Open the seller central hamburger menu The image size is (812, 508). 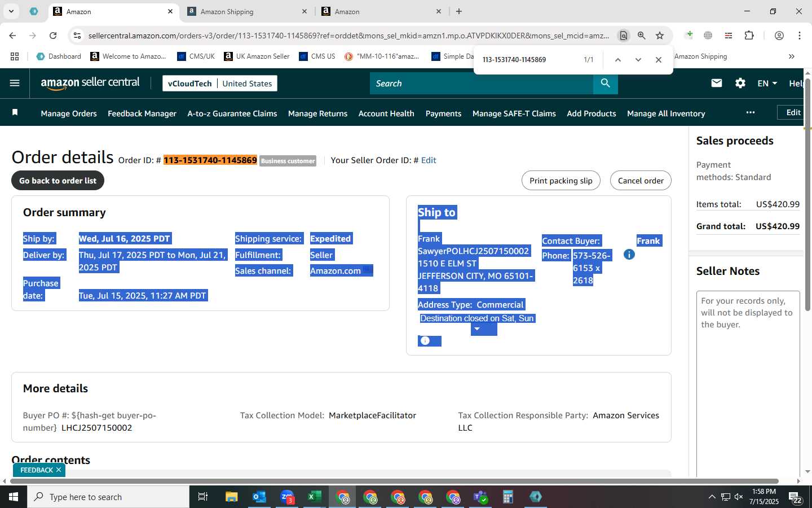[x=15, y=84]
